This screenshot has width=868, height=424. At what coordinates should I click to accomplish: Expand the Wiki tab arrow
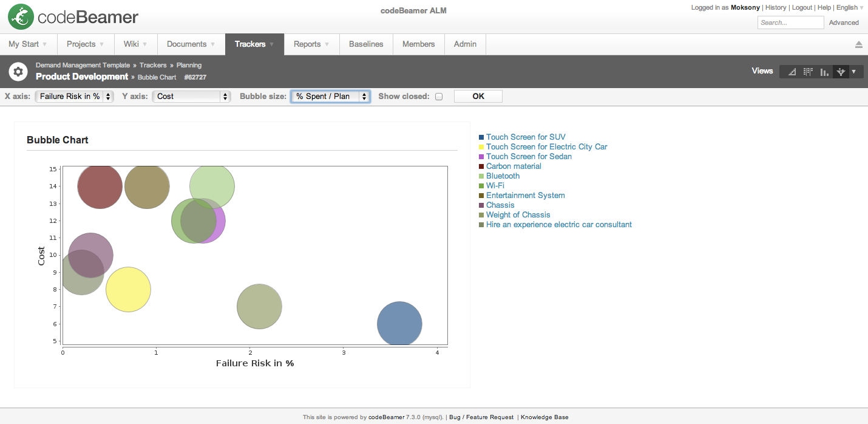point(145,44)
